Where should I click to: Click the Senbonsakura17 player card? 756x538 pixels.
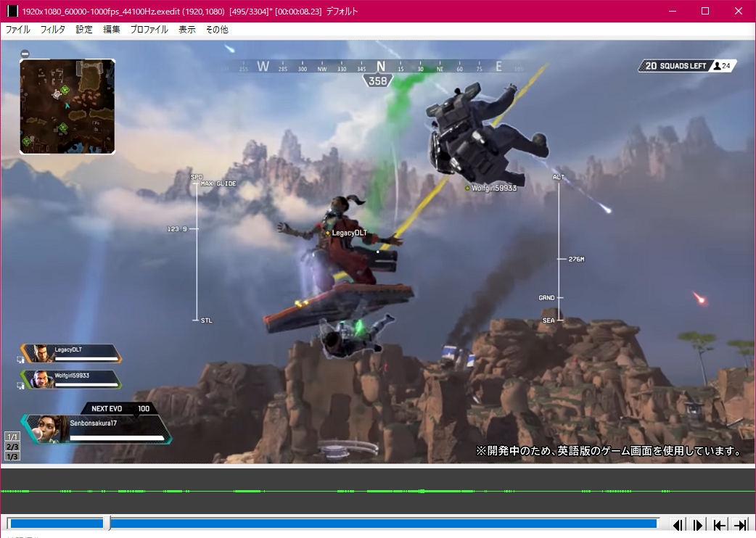pos(96,429)
